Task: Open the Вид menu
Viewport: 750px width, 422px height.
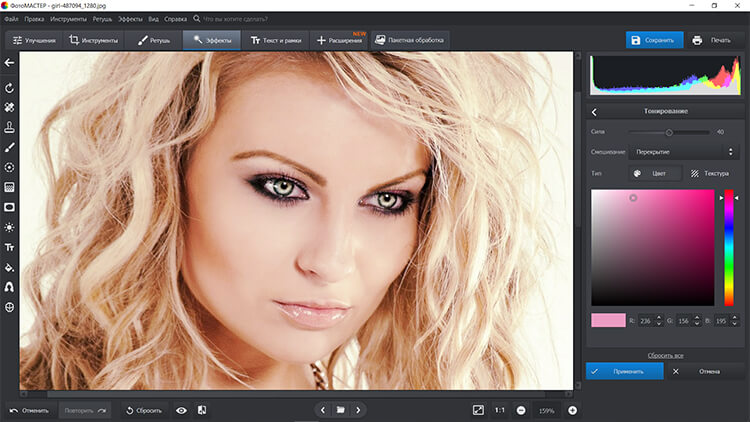Action: click(x=153, y=19)
